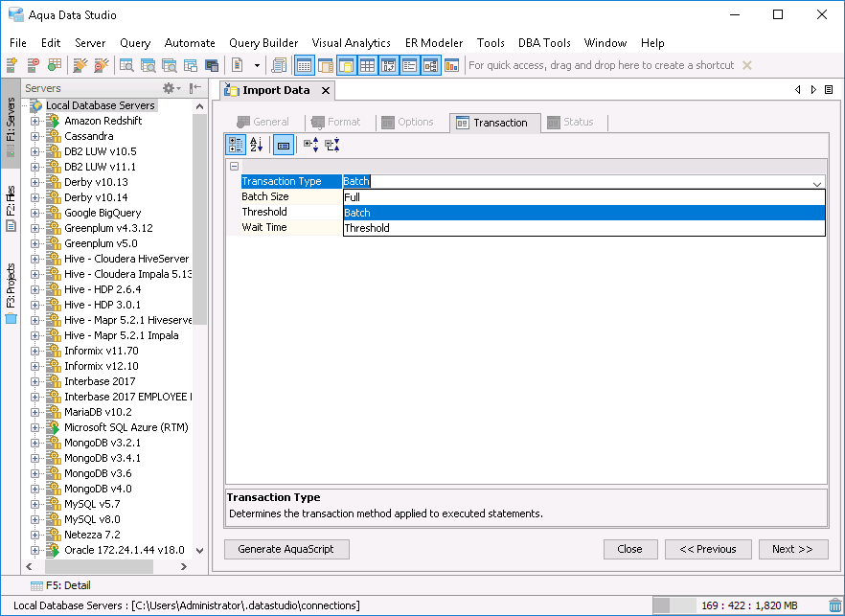The image size is (845, 616).
Task: Click the expand all properties icon
Action: tap(311, 145)
